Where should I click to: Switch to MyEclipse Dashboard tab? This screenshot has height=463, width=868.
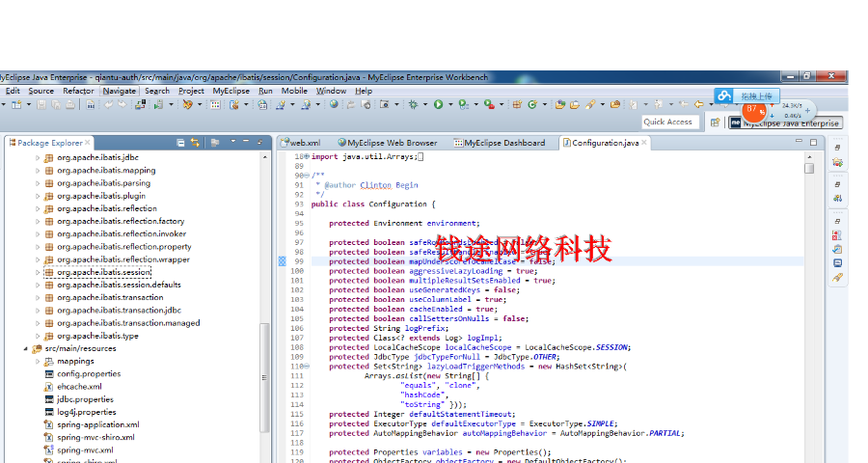[x=500, y=143]
